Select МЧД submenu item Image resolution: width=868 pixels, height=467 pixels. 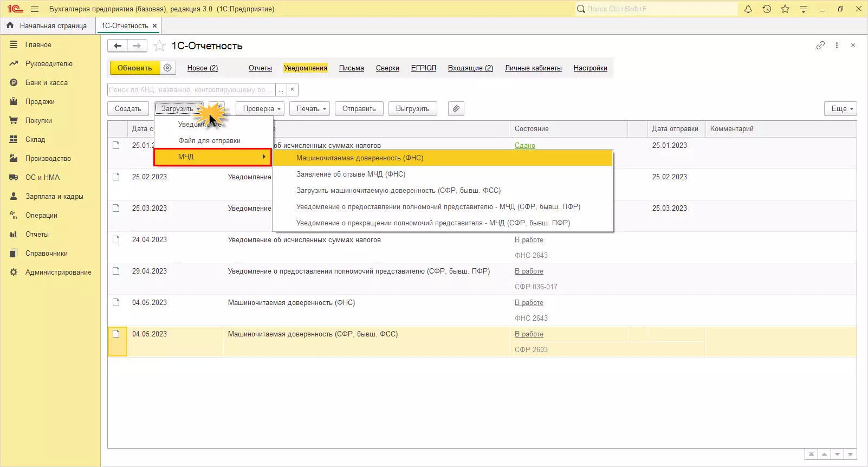213,157
